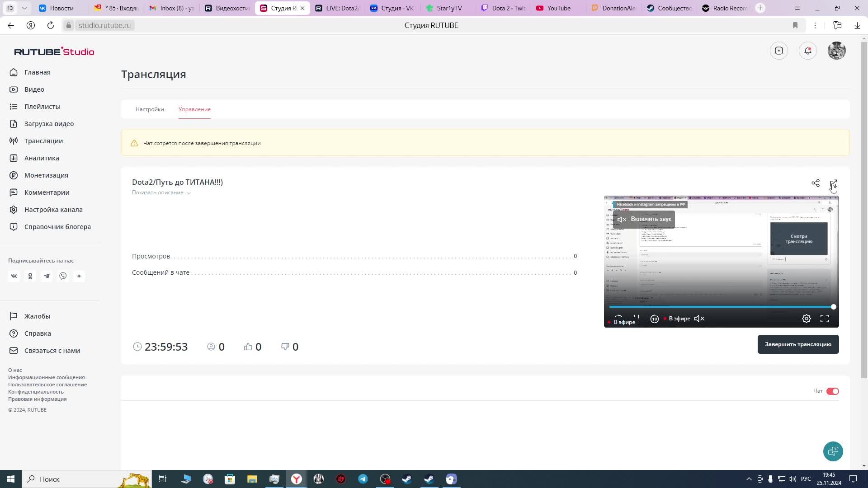
Task: Open notifications bell
Action: [808, 51]
